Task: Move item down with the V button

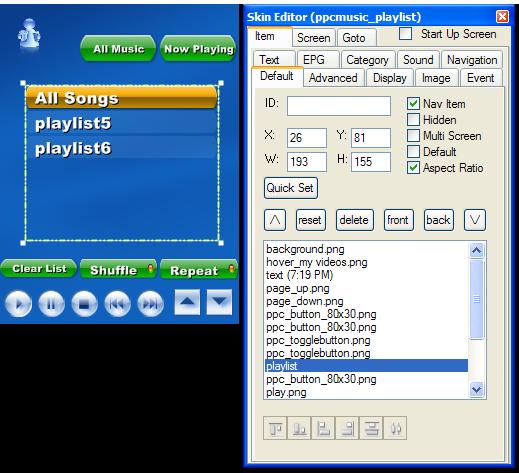Action: click(x=475, y=220)
